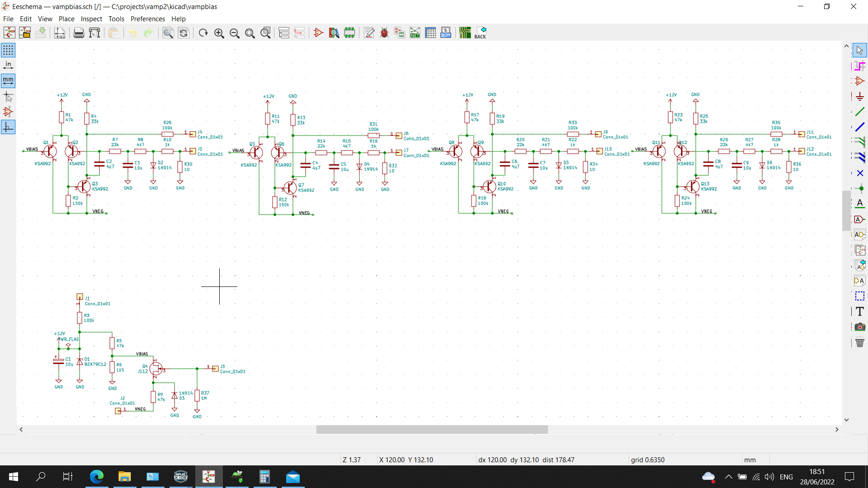Click the horizontal scrollbar left arrow

(21, 430)
